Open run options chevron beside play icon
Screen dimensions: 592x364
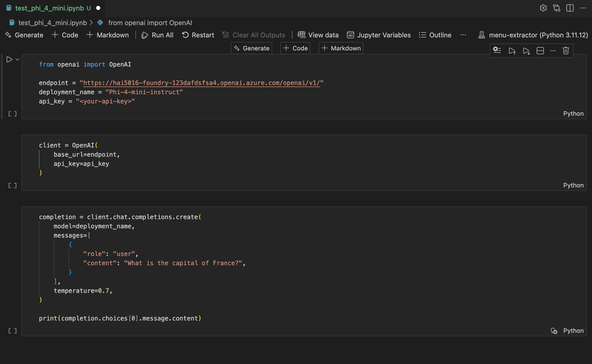click(17, 59)
